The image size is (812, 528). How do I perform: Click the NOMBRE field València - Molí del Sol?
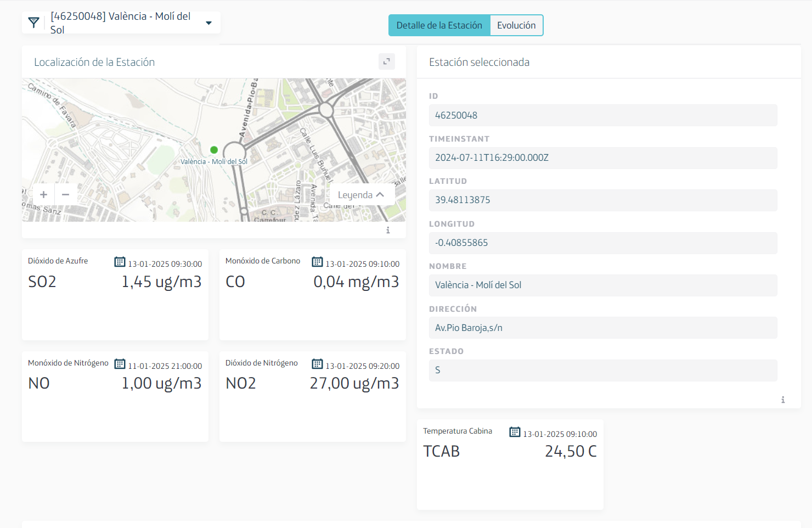[602, 285]
